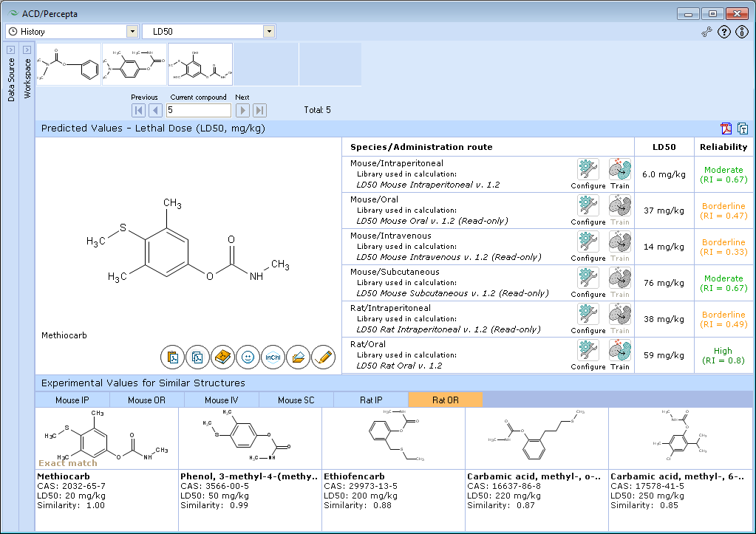
Task: Click the Train icon for Rat/Intraperitoneal
Action: pyautogui.click(x=619, y=314)
